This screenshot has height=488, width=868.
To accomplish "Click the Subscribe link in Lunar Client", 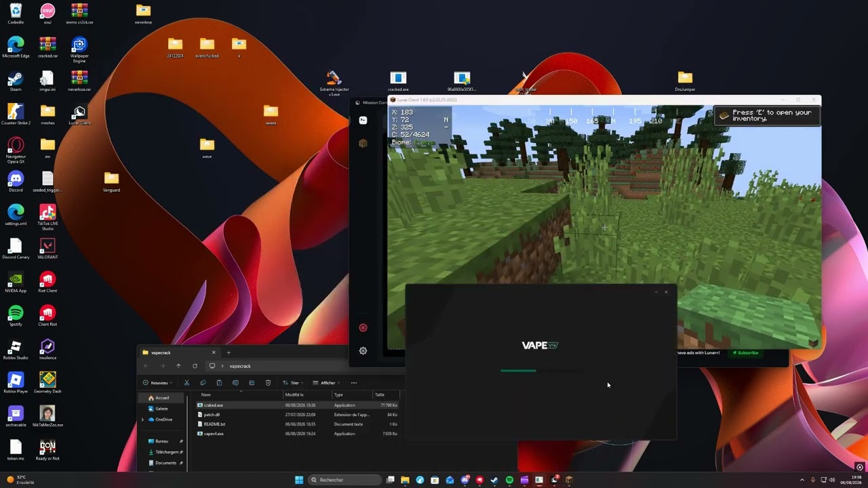I will coord(745,352).
